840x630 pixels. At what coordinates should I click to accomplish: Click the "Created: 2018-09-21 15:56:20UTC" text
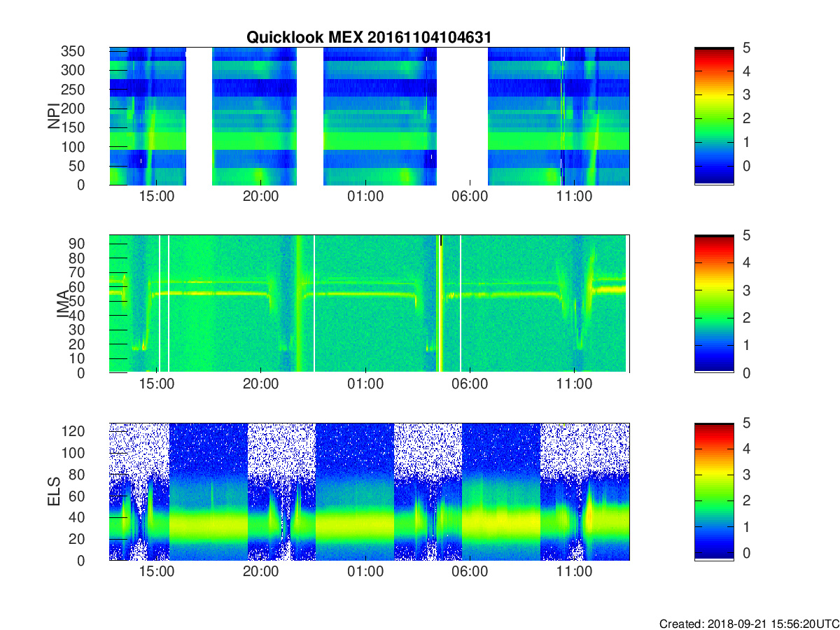[748, 624]
